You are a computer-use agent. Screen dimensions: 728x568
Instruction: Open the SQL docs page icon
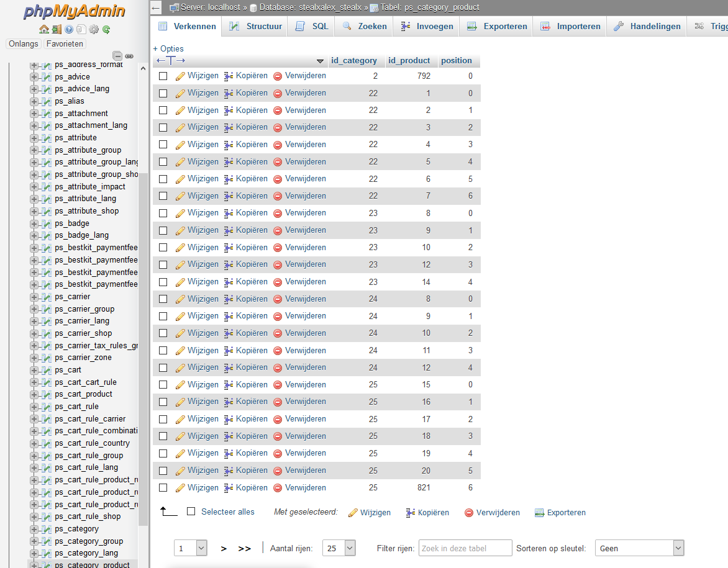[x=81, y=29]
